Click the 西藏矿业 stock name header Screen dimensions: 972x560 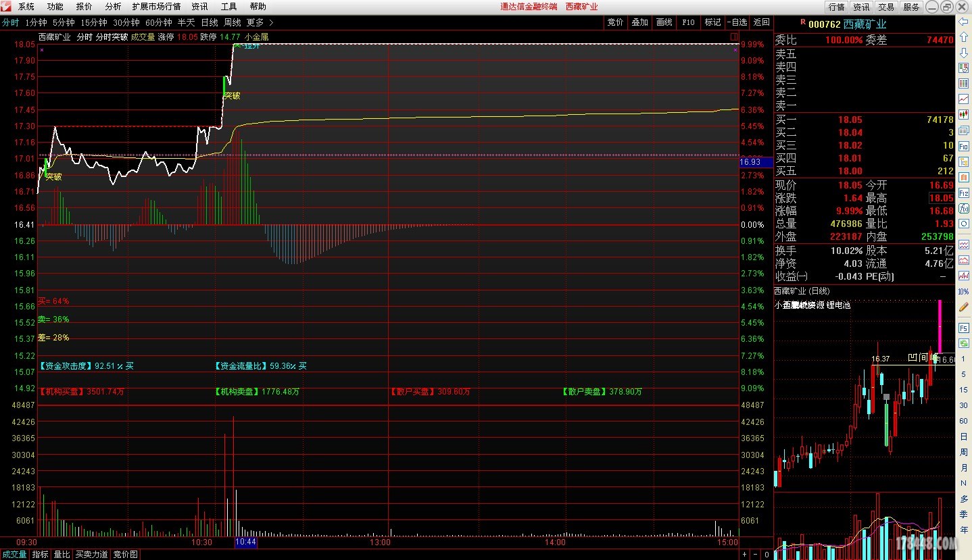click(865, 24)
